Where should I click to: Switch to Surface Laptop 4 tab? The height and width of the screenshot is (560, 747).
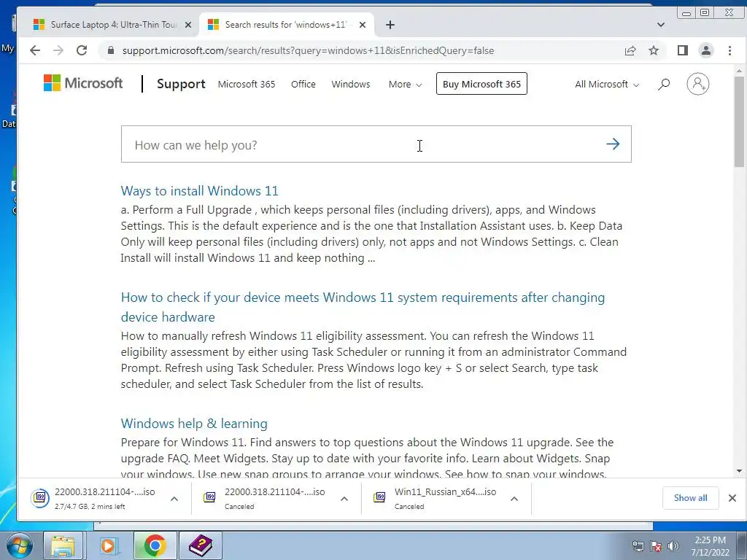pyautogui.click(x=112, y=25)
